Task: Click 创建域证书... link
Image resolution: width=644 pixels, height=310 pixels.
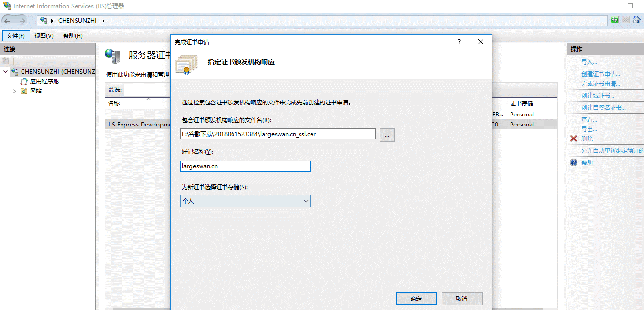Action: [598, 96]
